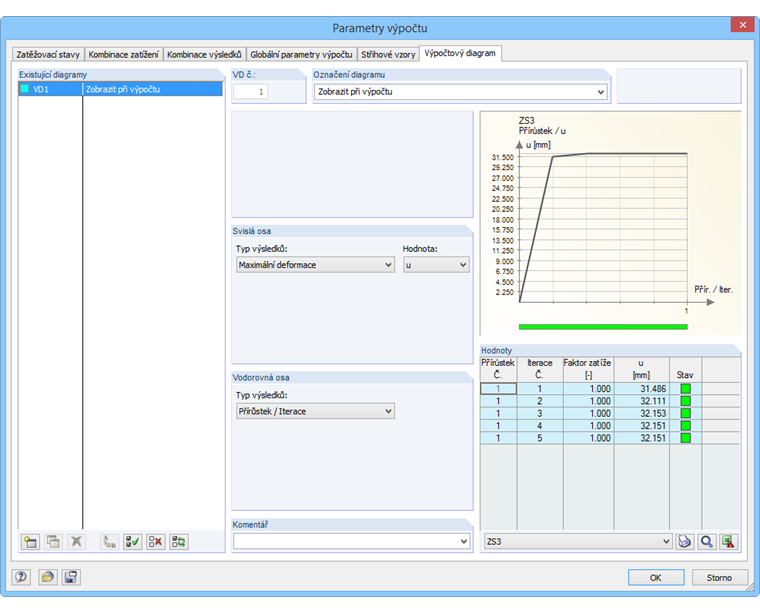Open the ZS3 load case dropdown
This screenshot has height=614, width=760.
coord(666,541)
